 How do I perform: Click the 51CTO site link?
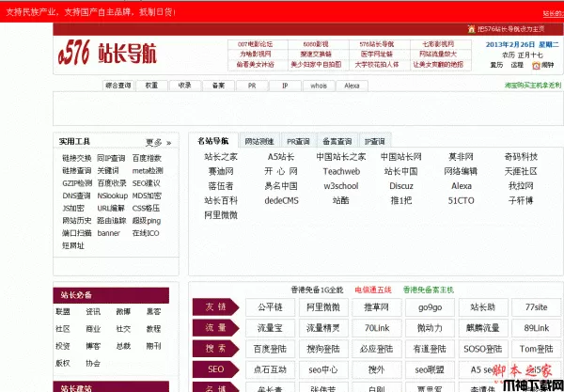pos(462,200)
